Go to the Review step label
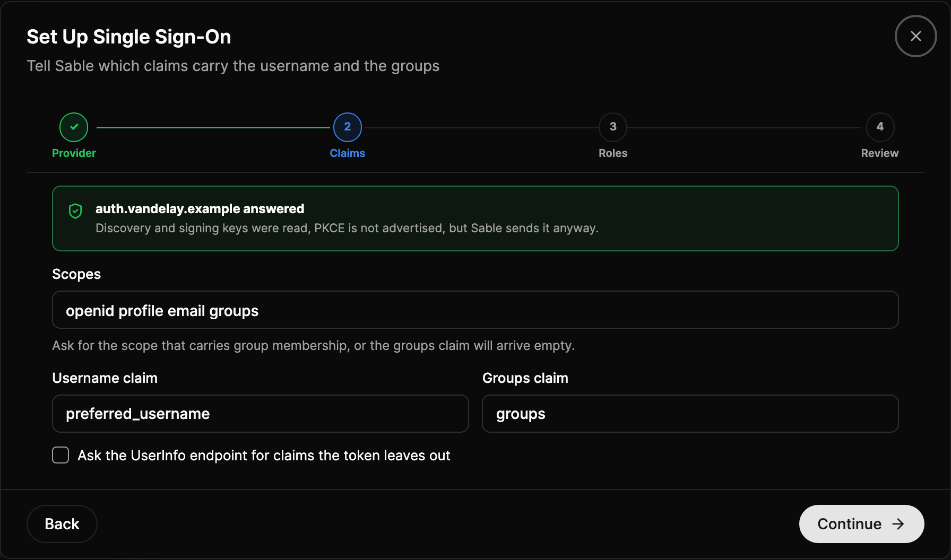The width and height of the screenshot is (951, 560). tap(880, 153)
